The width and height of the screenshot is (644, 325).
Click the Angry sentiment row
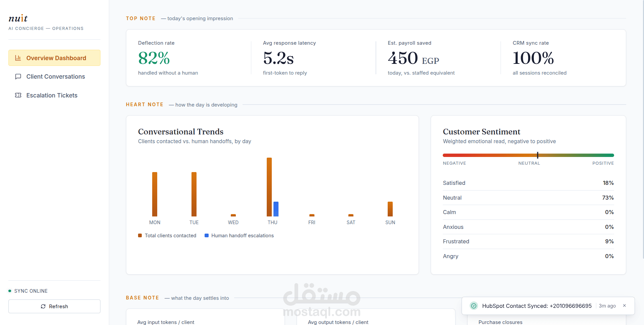tap(528, 256)
